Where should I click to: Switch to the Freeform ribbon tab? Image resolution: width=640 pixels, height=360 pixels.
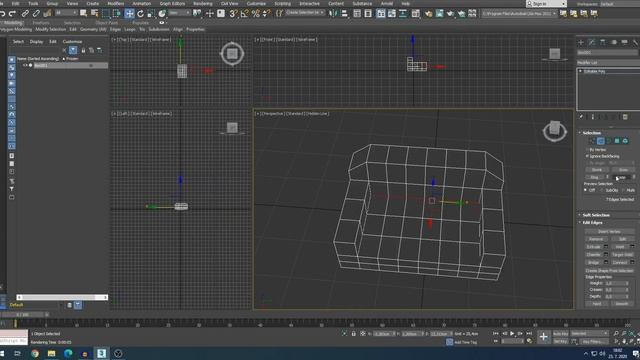tap(41, 23)
